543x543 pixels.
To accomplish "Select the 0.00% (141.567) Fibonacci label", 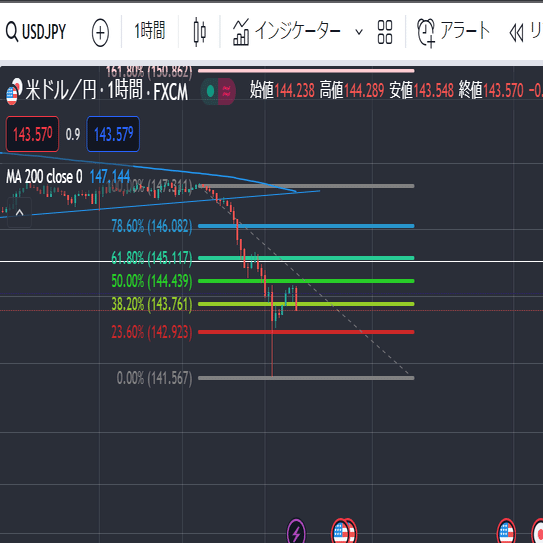I will 154,378.
